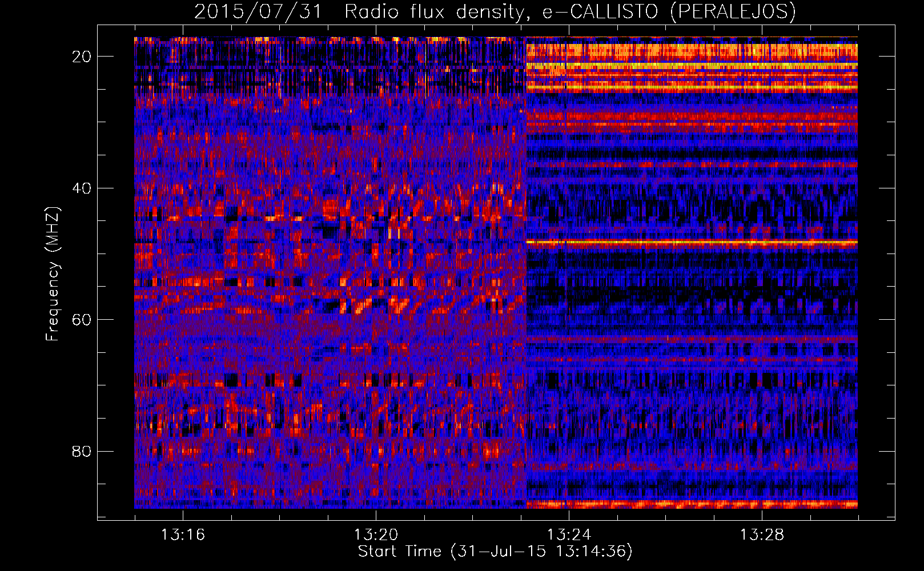924x571 pixels.
Task: Click the frequency tick label '40'
Action: pos(82,188)
